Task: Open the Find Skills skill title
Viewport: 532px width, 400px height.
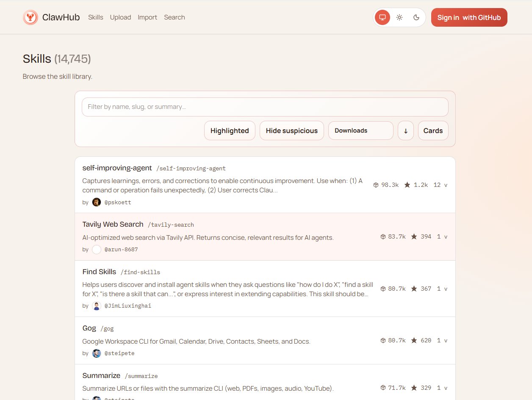Action: point(99,272)
